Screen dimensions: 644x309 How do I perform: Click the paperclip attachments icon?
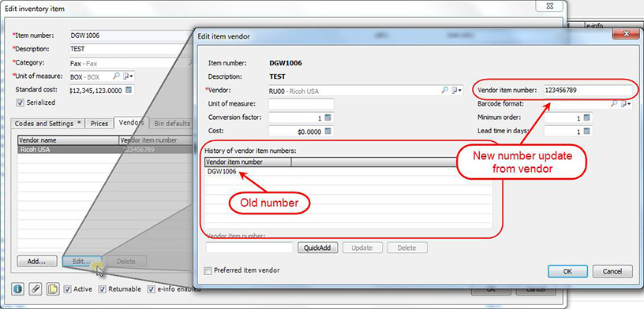click(36, 289)
